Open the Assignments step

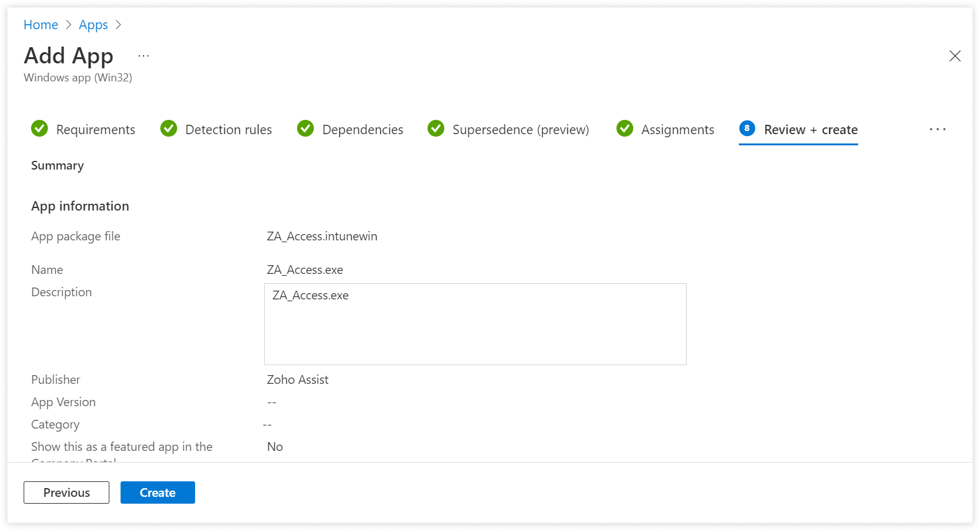tap(677, 129)
